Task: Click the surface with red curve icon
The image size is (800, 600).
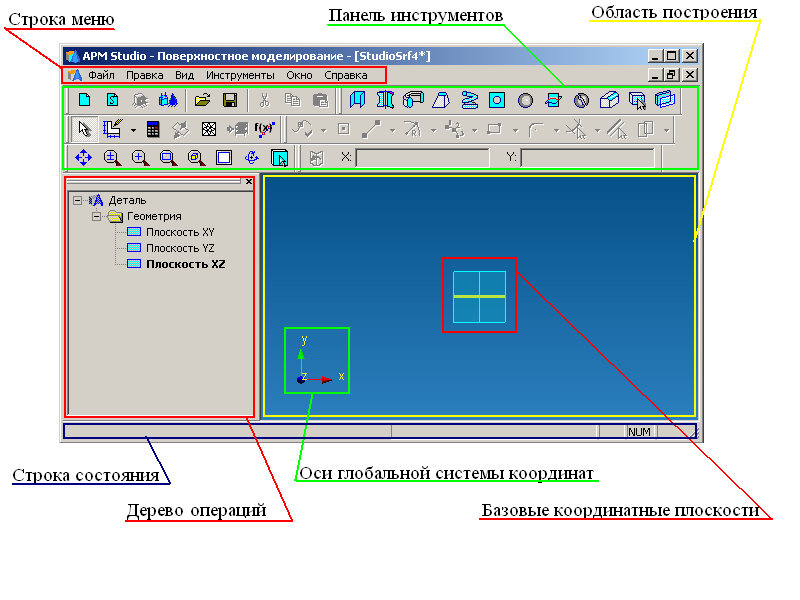Action: click(553, 100)
